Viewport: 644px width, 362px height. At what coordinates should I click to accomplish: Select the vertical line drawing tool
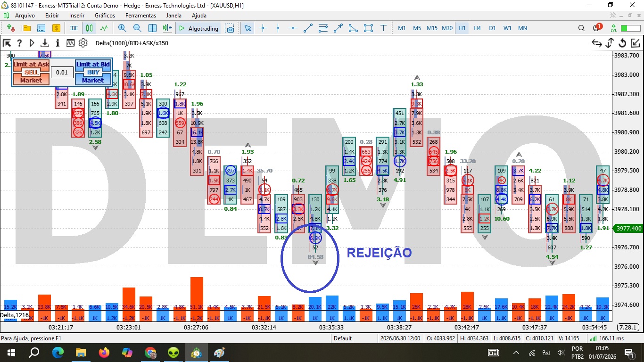coord(278,28)
